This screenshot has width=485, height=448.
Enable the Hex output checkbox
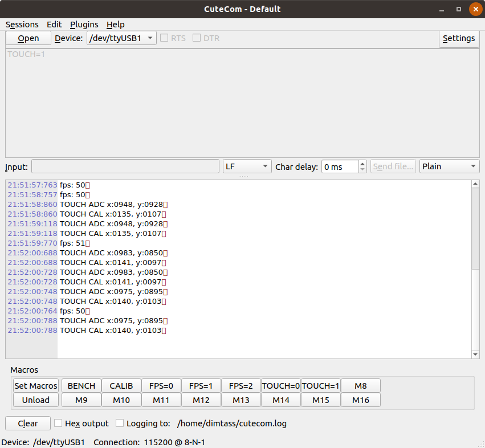coord(58,423)
